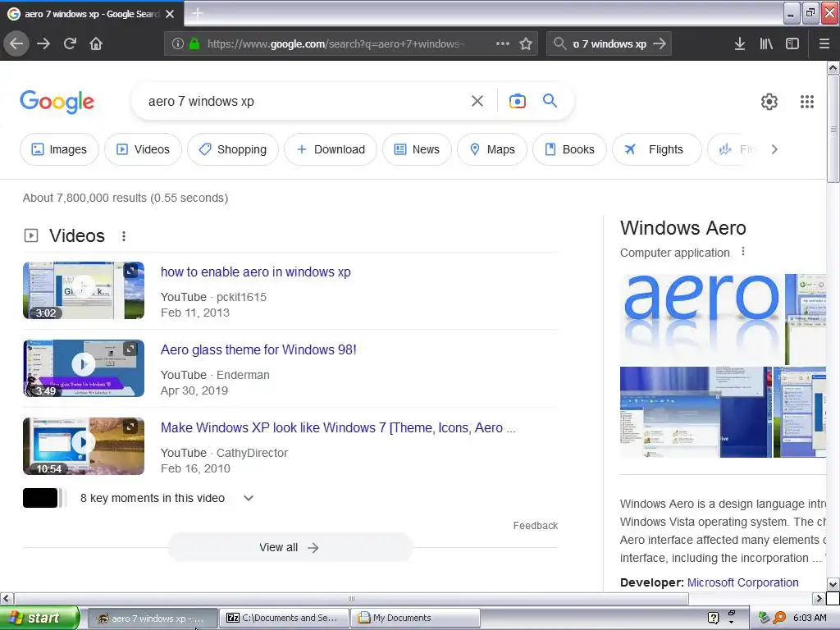Screen dimensions: 840x630
Task: Open Videos section three-dot options
Action: [x=124, y=236]
